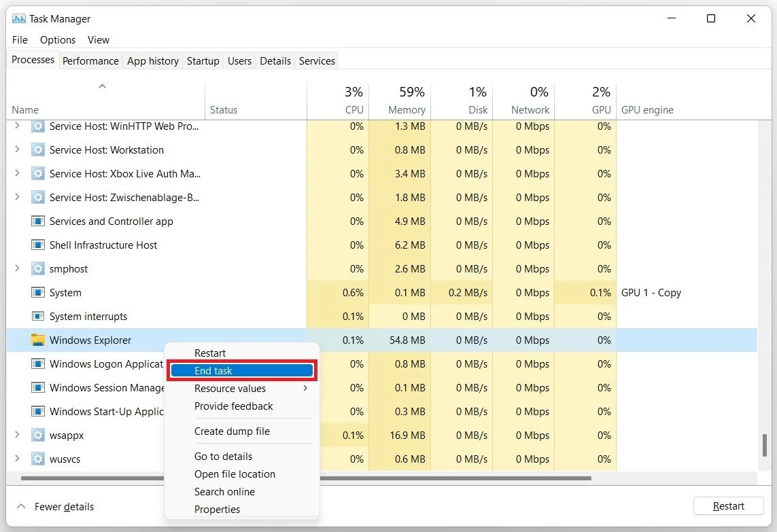
Task: Expand the wsappx process group
Action: pyautogui.click(x=18, y=435)
